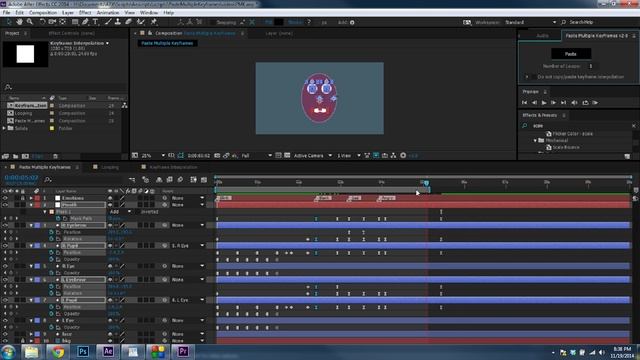Open the Animation menu
Viewport: 640px width, 360px height.
[108, 13]
